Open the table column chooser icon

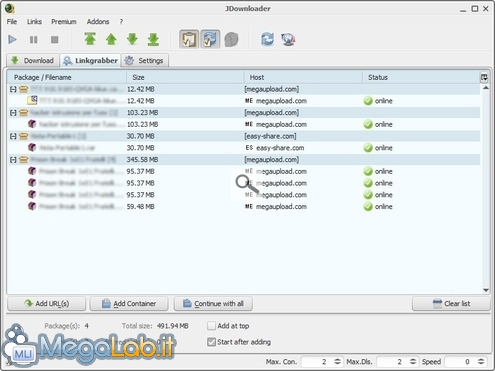pyautogui.click(x=484, y=77)
